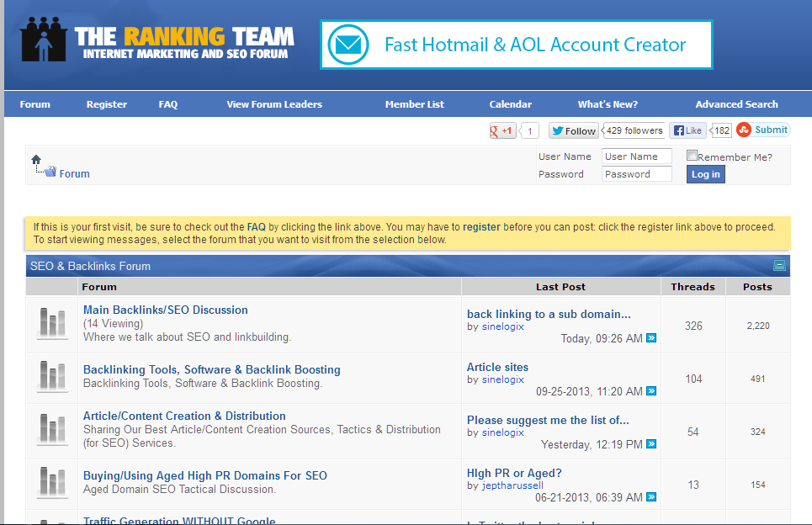
Task: Open What's New? nav item
Action: pyautogui.click(x=608, y=104)
